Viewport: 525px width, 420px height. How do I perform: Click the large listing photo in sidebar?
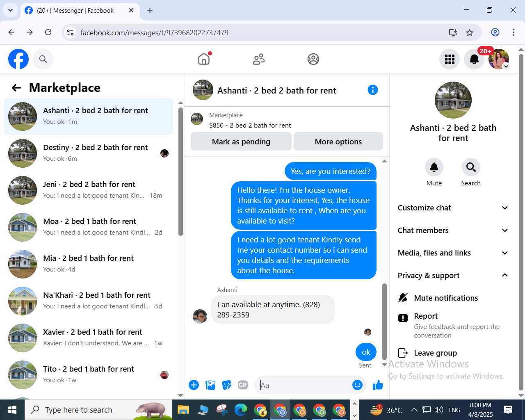coord(453,100)
